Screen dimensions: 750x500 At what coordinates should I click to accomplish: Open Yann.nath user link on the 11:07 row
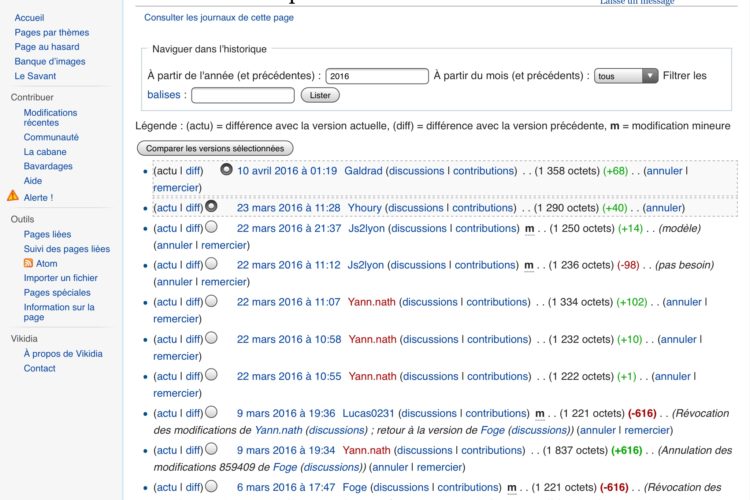coord(372,302)
